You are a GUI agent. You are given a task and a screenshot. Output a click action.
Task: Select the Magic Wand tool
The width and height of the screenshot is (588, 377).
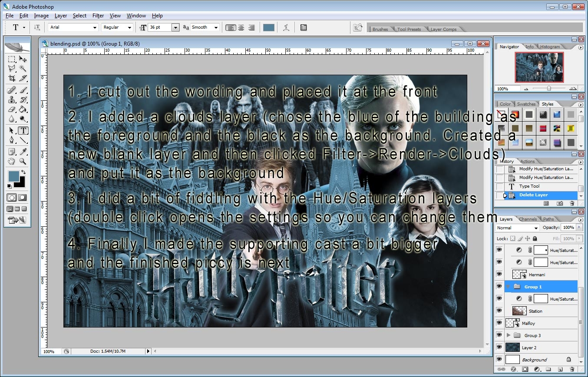(x=23, y=69)
